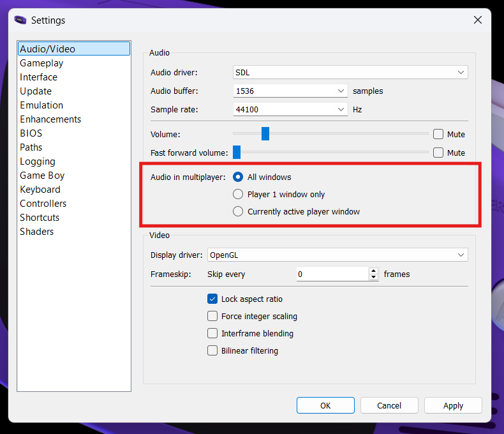Select Currently active player window
The width and height of the screenshot is (504, 434).
(238, 211)
